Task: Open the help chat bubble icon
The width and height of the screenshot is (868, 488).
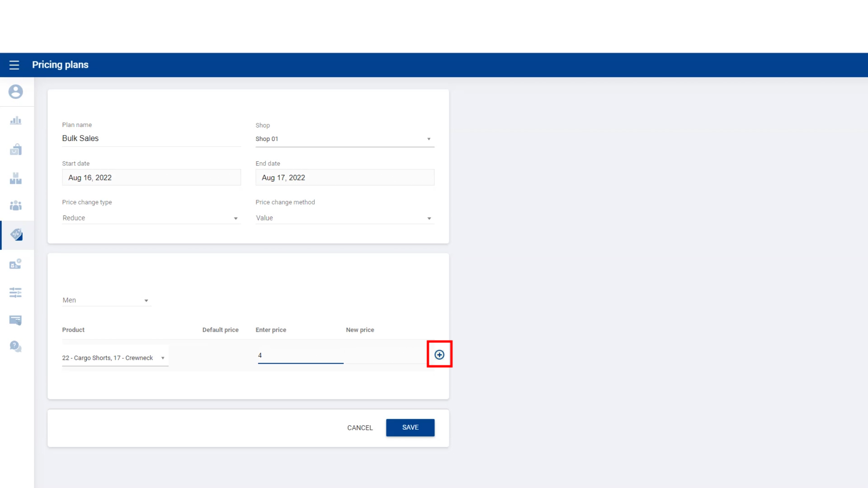Action: (x=15, y=347)
